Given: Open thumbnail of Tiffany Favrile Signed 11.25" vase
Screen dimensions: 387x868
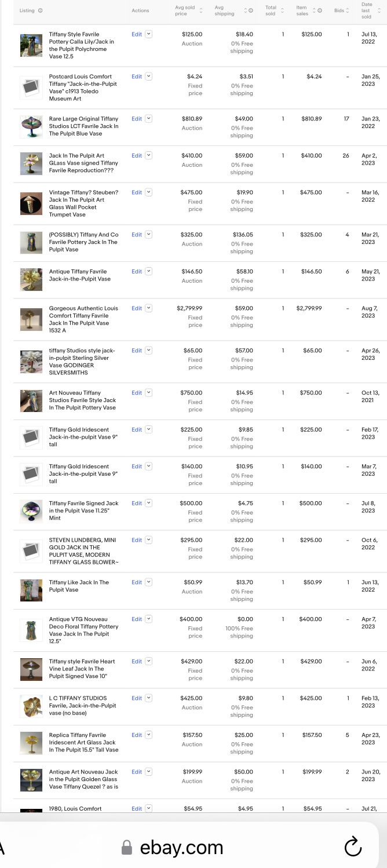Looking at the screenshot, I should 28,510.
